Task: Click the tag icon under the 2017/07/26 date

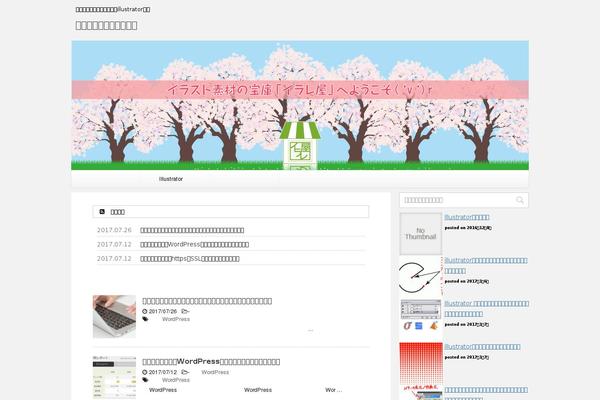Action: tap(145, 319)
